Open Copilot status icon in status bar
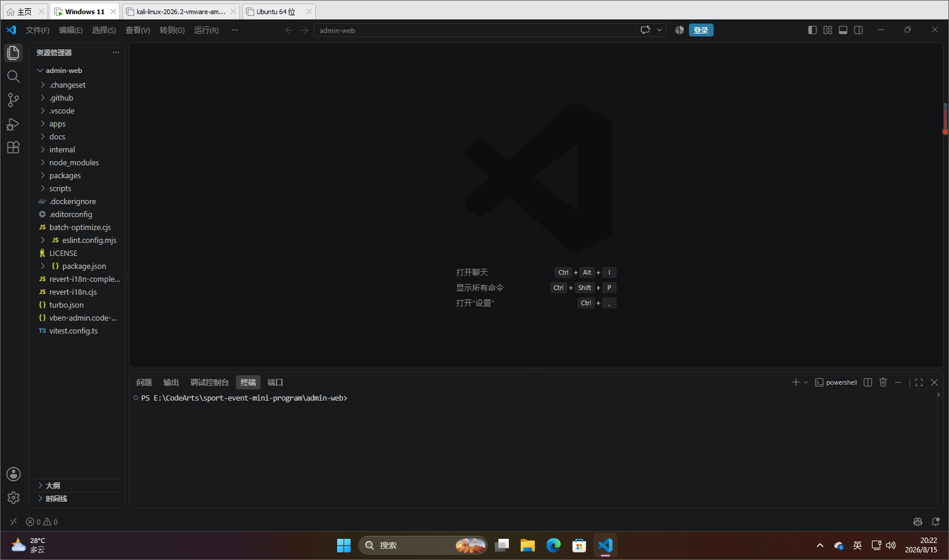949x560 pixels. coord(918,522)
